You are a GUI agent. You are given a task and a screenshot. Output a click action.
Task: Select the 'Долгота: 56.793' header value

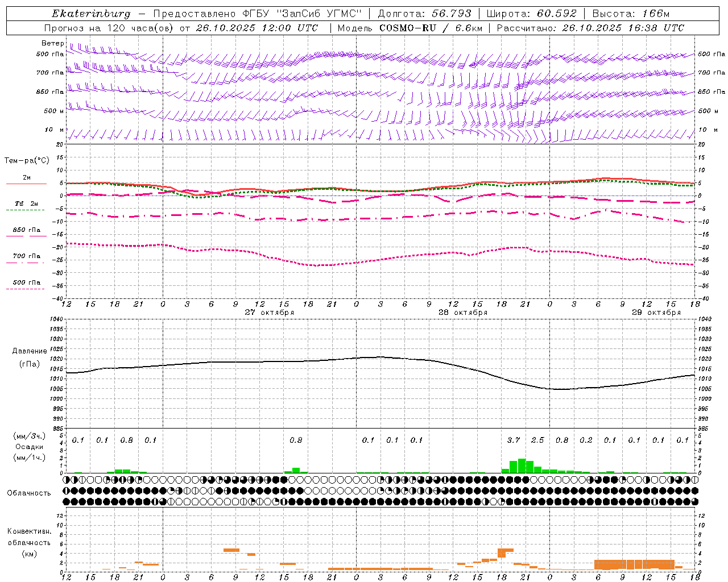424,14
